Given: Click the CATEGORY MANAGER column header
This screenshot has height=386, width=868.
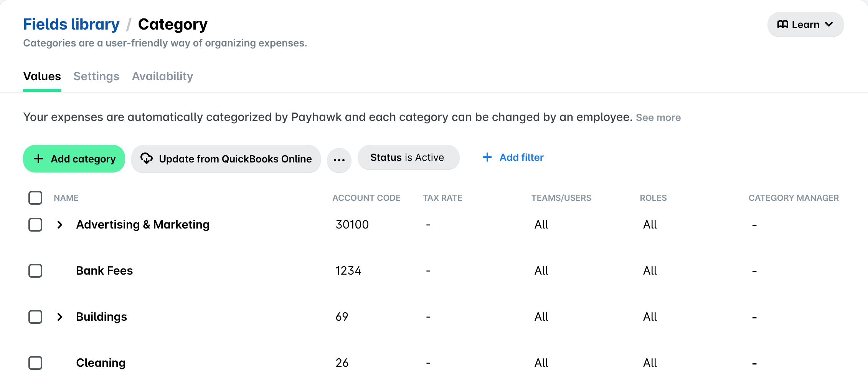Looking at the screenshot, I should tap(794, 198).
